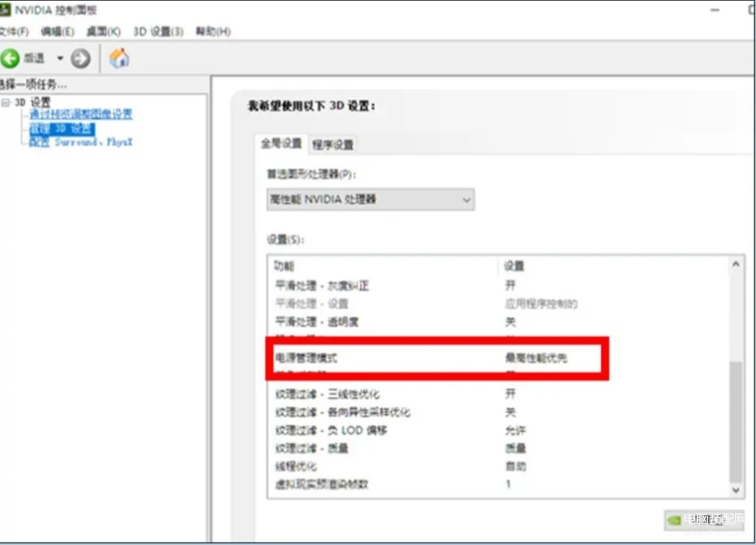Click the home icon in toolbar
The width and height of the screenshot is (756, 545).
[x=118, y=58]
